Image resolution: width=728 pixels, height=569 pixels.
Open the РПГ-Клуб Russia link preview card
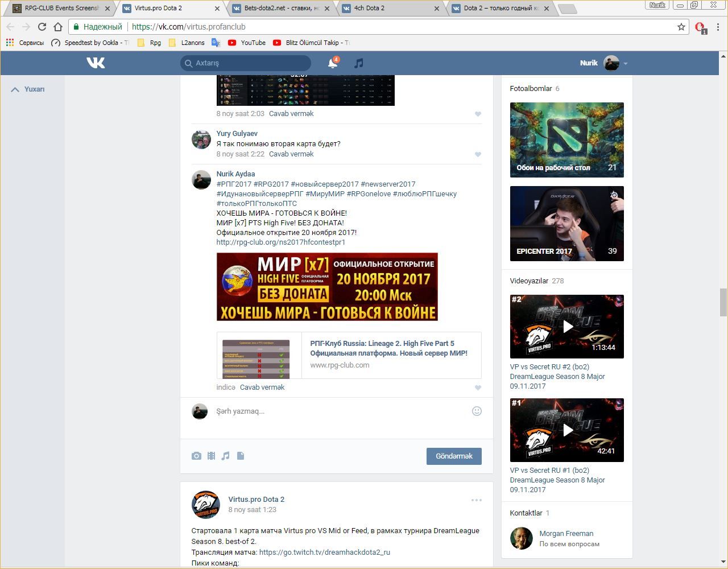click(349, 356)
